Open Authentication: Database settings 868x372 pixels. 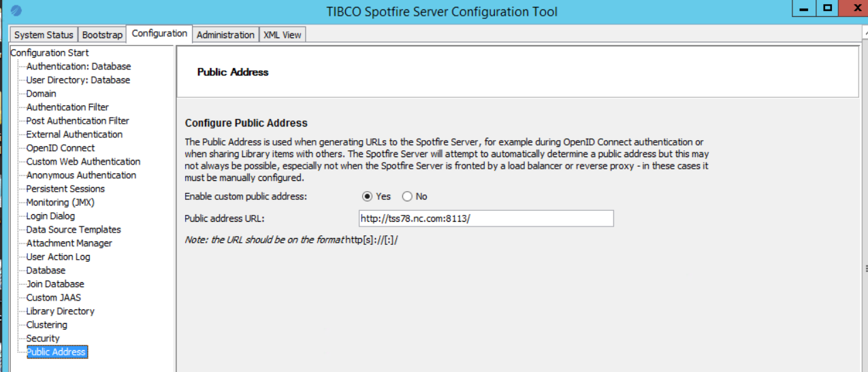point(78,67)
